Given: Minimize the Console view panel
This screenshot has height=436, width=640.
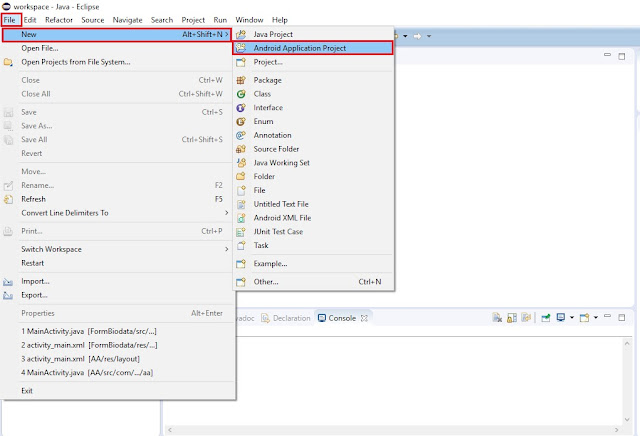Looking at the screenshot, I should coord(607,316).
